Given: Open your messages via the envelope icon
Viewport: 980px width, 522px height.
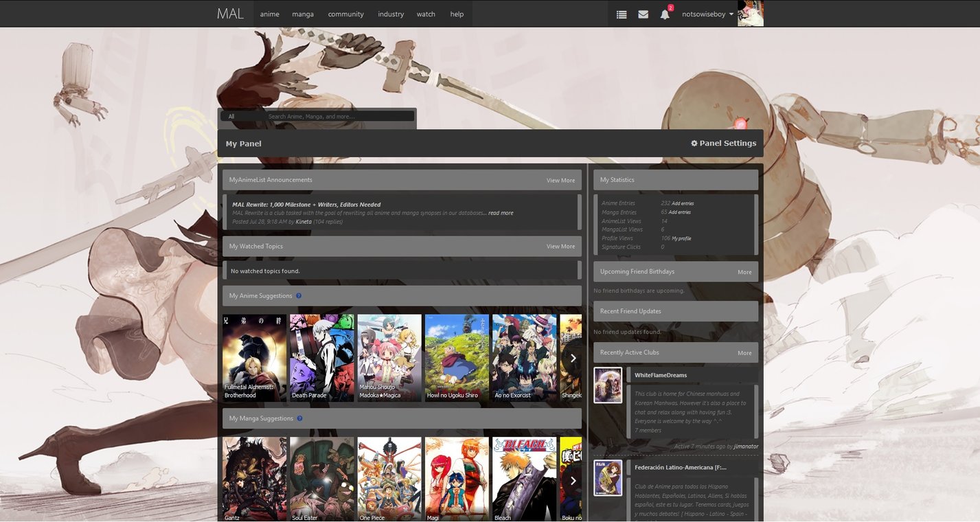Looking at the screenshot, I should pyautogui.click(x=643, y=14).
